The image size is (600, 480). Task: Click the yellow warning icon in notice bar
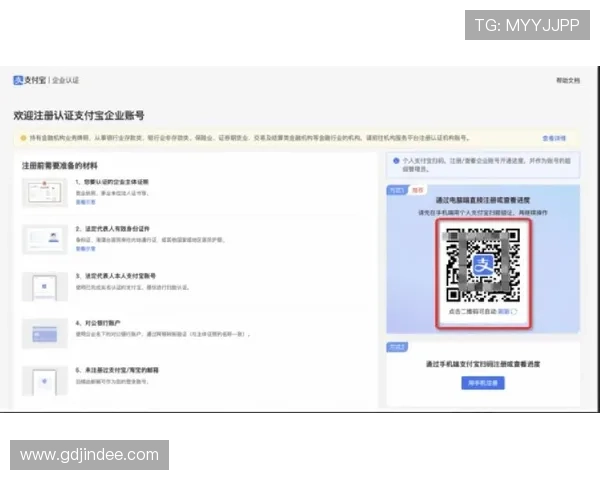23,138
